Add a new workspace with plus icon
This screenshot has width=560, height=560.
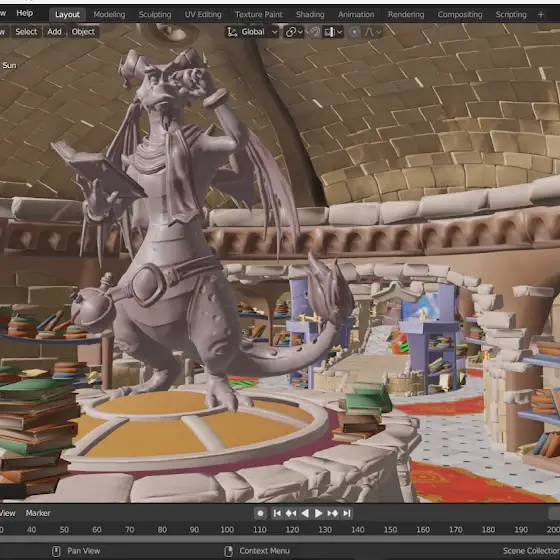(x=541, y=14)
